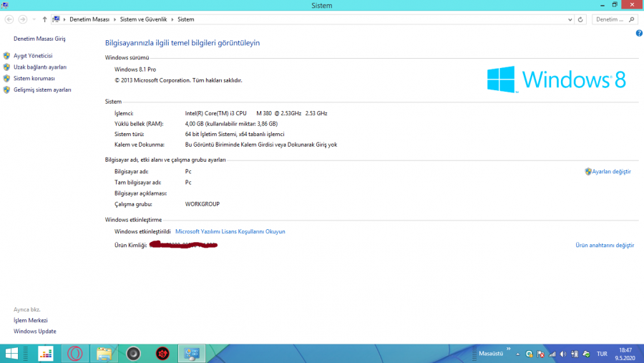Go back with the navigation back arrow
This screenshot has height=363, width=644.
[9, 19]
